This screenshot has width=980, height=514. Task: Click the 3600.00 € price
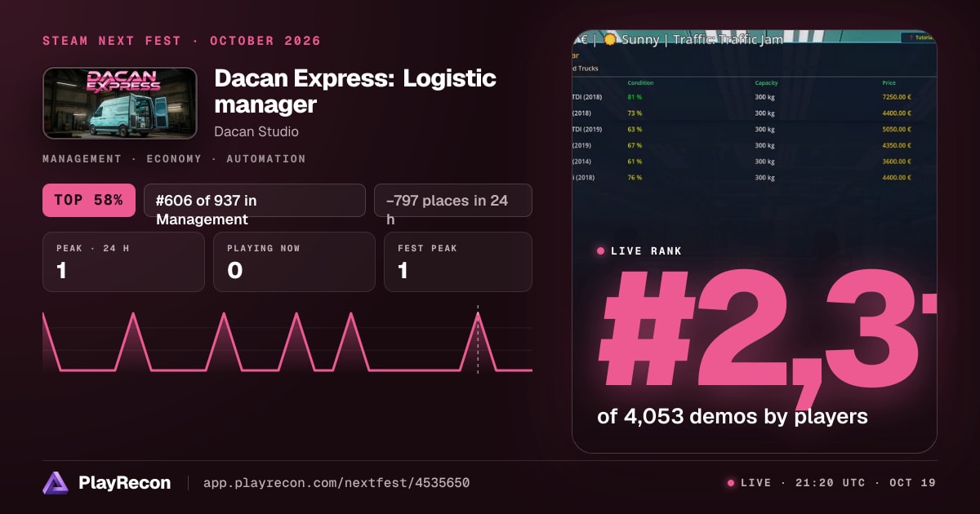(896, 162)
